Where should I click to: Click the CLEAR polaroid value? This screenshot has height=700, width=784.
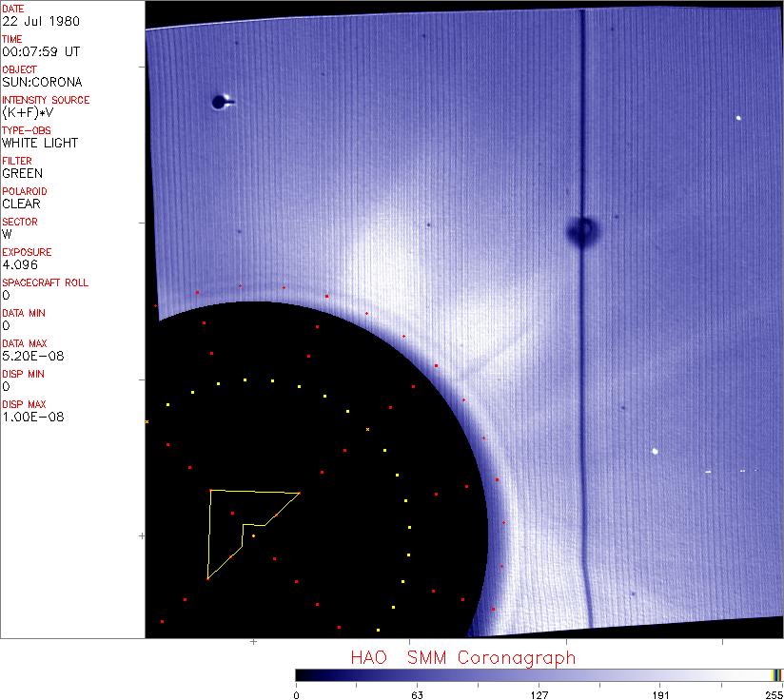pyautogui.click(x=21, y=204)
